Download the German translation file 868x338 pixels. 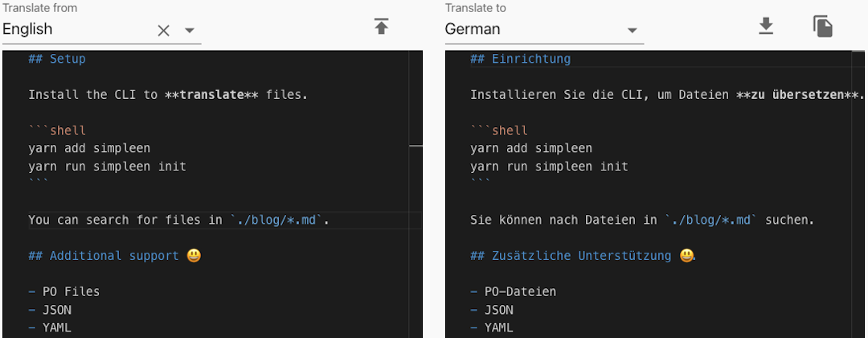click(766, 27)
